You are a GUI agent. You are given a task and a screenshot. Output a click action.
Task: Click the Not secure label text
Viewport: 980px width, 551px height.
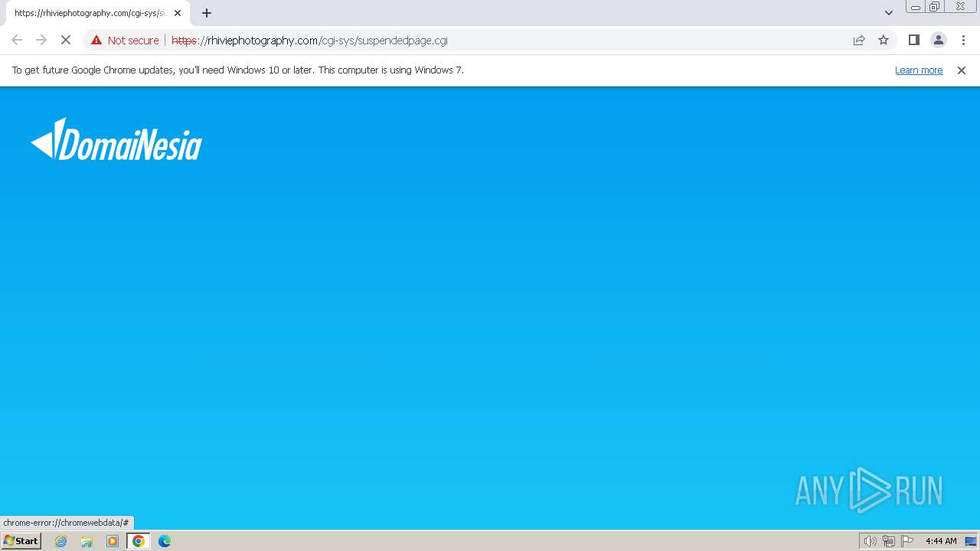[133, 40]
